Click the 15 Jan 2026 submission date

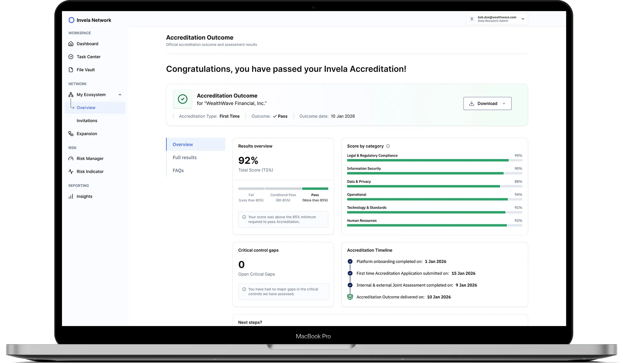tap(463, 273)
